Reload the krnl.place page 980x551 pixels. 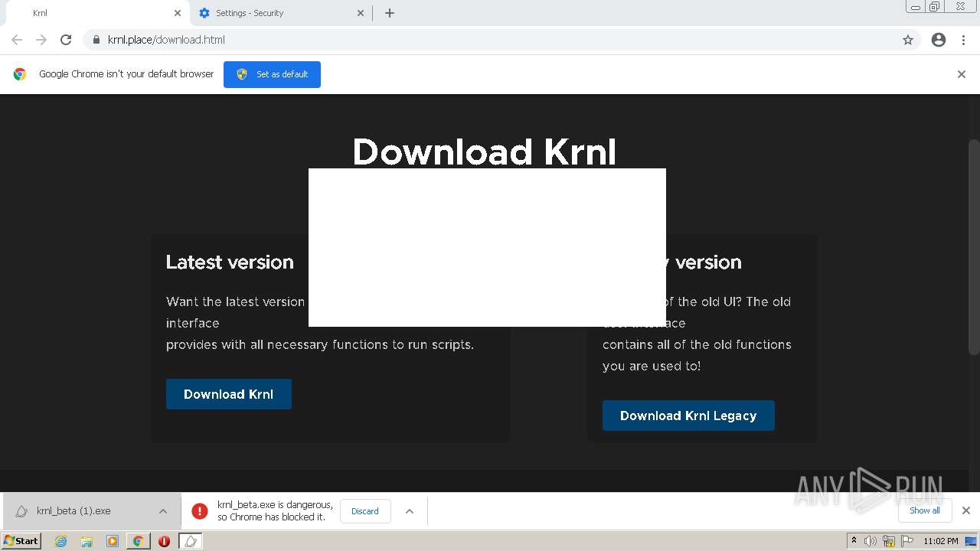pos(66,40)
